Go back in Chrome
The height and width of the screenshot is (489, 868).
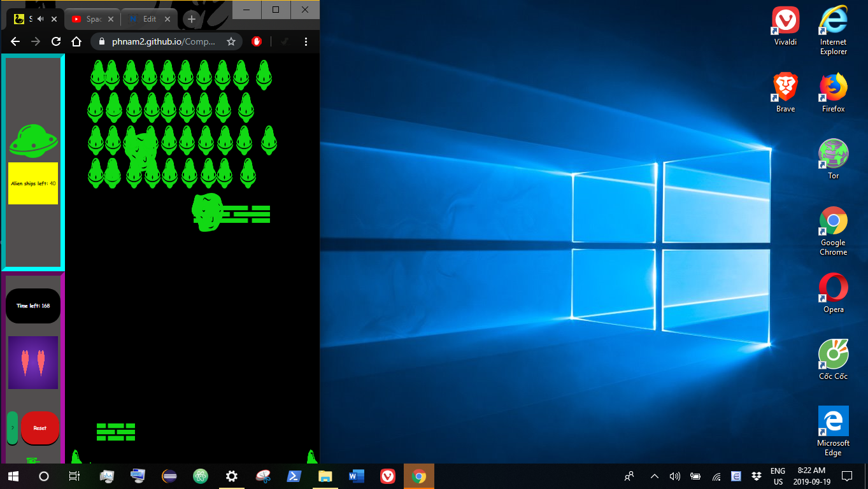tap(15, 41)
